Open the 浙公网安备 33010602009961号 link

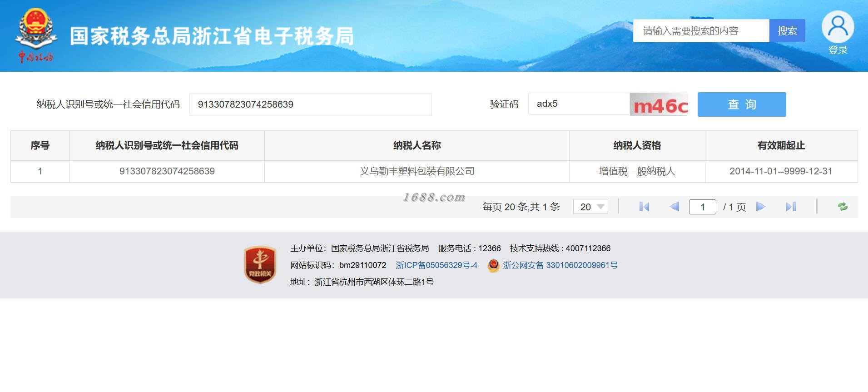(x=560, y=265)
